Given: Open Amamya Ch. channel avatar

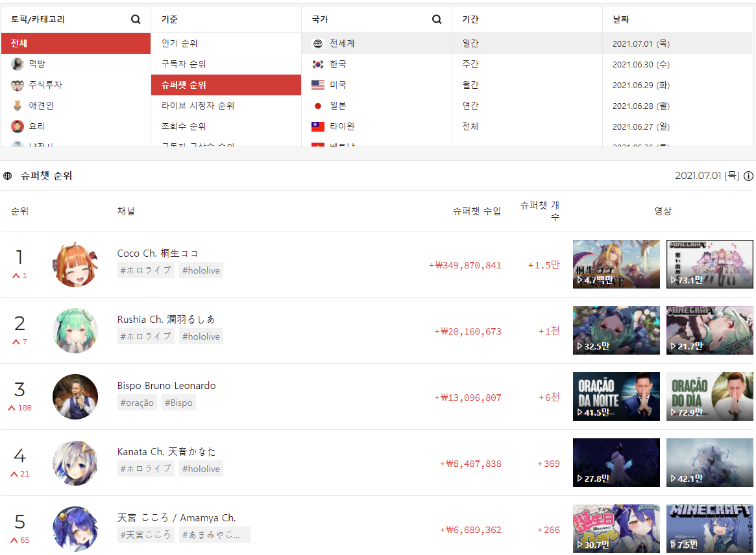Looking at the screenshot, I should (75, 528).
